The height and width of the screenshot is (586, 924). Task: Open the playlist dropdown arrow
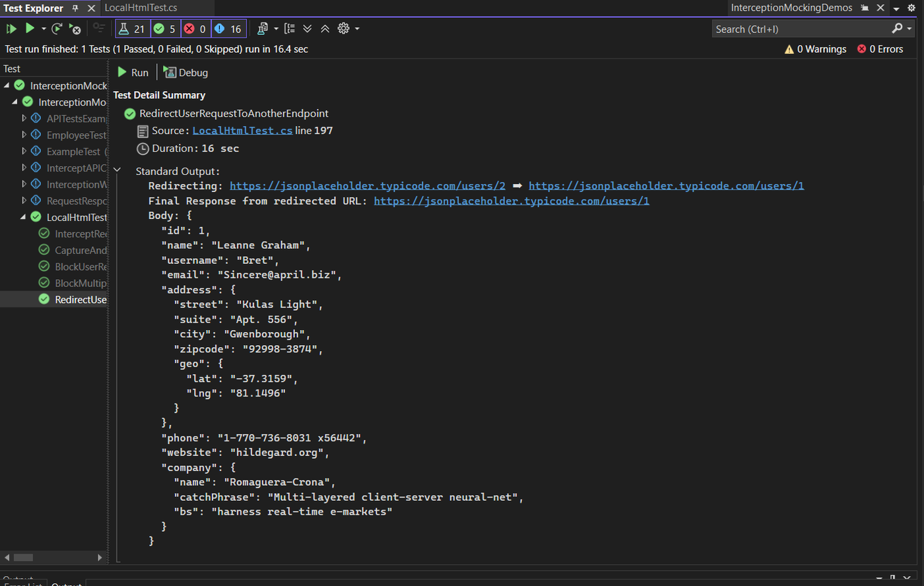(x=276, y=29)
